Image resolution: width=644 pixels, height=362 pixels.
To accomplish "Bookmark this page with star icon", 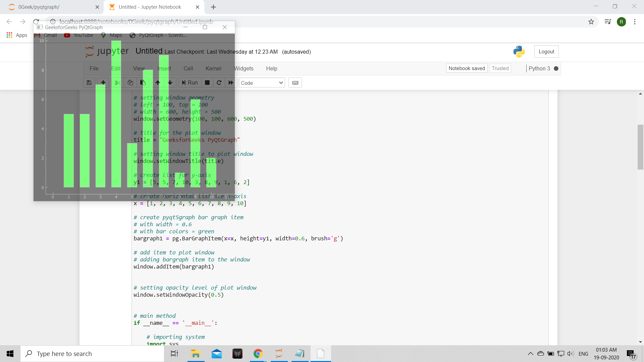I will pyautogui.click(x=591, y=22).
